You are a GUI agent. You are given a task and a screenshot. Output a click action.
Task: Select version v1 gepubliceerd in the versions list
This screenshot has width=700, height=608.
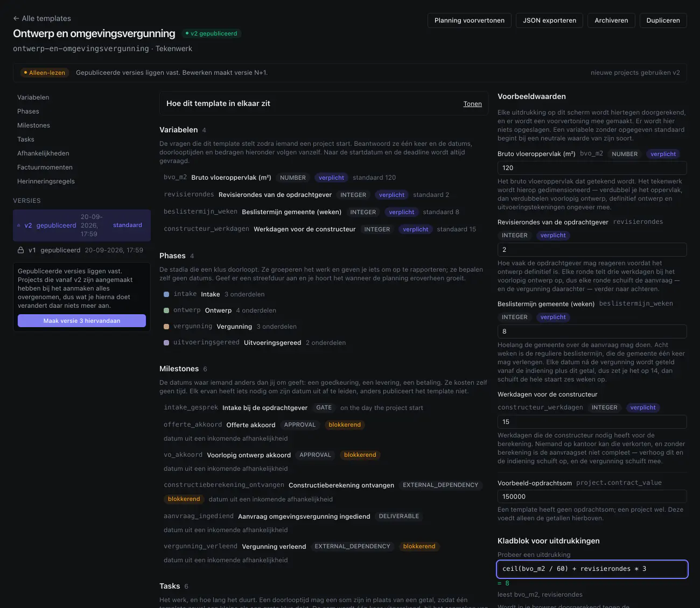tap(82, 250)
